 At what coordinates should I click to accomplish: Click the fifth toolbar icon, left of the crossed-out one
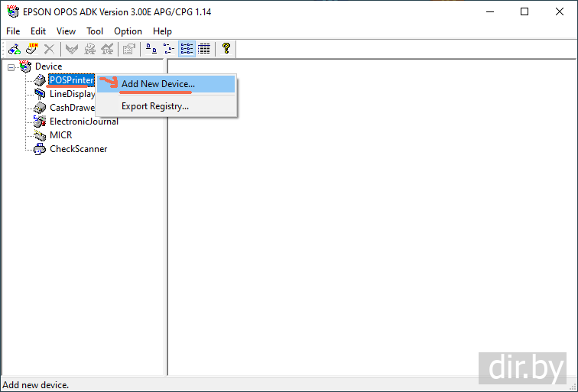(x=89, y=49)
